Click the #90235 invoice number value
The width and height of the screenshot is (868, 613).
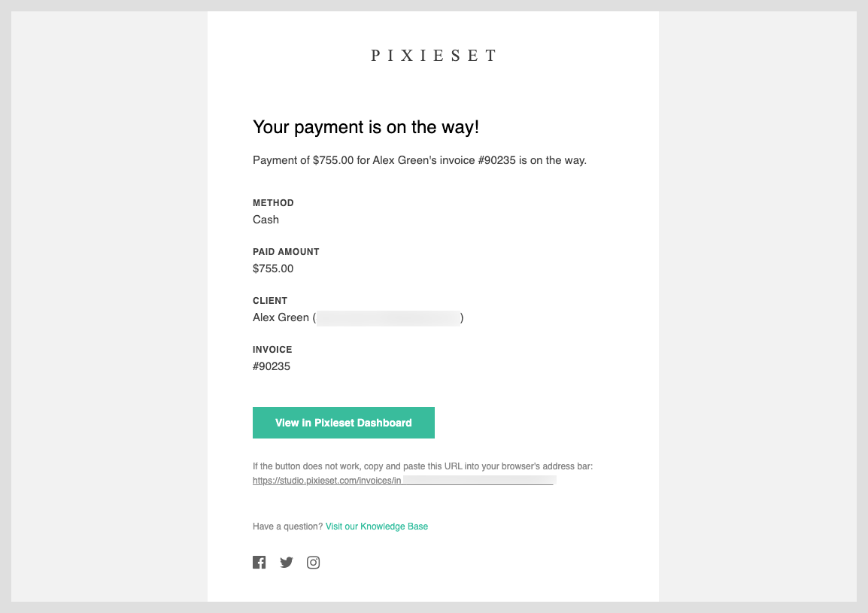point(272,366)
